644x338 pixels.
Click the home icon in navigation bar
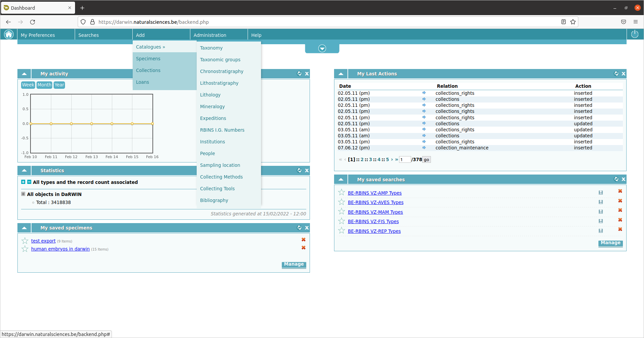pos(9,35)
